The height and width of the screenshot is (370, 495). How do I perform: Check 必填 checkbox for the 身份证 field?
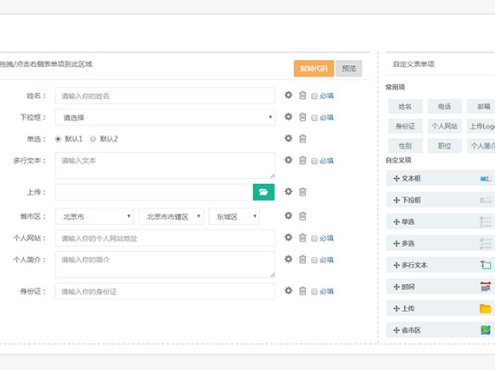tap(314, 292)
